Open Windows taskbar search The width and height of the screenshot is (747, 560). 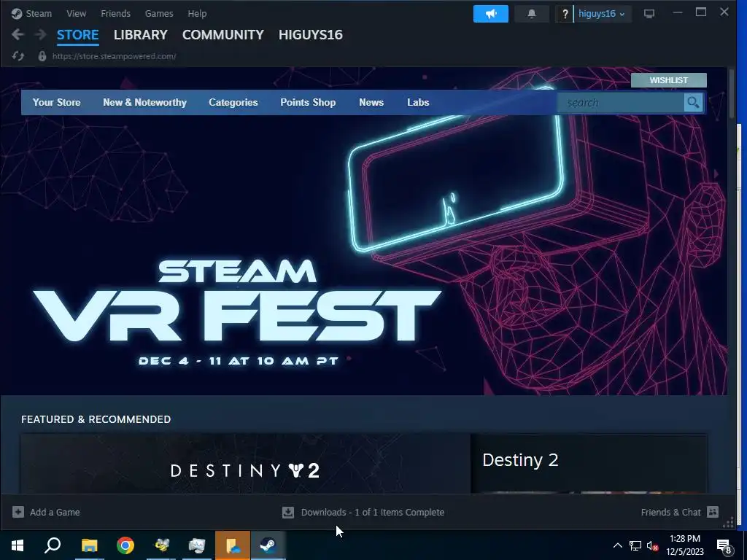point(53,545)
